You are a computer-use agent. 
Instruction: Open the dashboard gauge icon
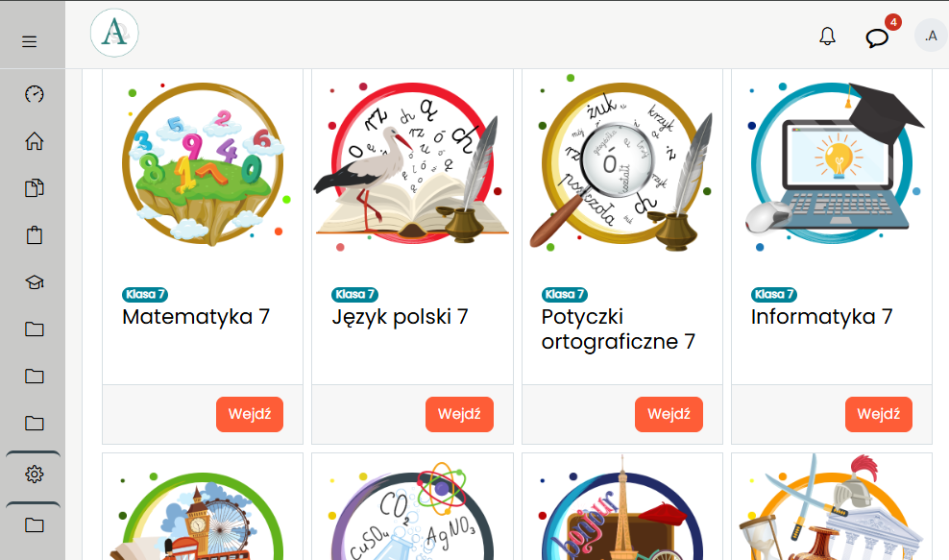coord(35,94)
